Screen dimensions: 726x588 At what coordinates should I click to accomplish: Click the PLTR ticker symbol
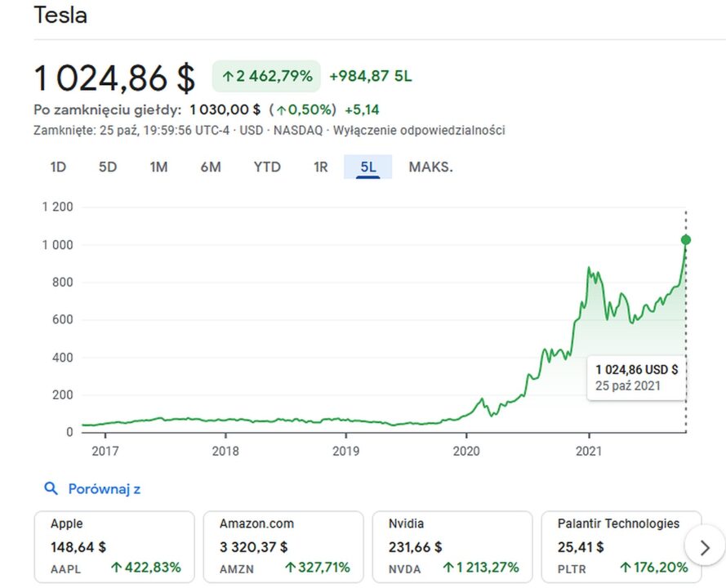572,569
